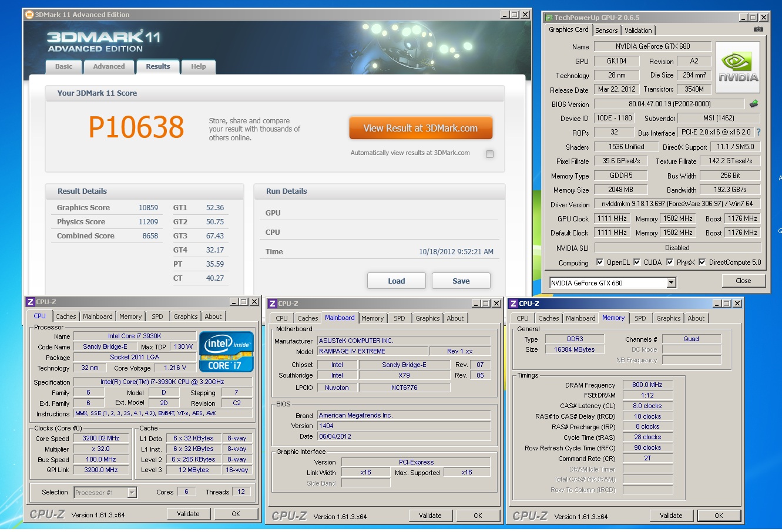
Task: Open Mainboard tab in CPU-Z CPU window
Action: pyautogui.click(x=98, y=316)
